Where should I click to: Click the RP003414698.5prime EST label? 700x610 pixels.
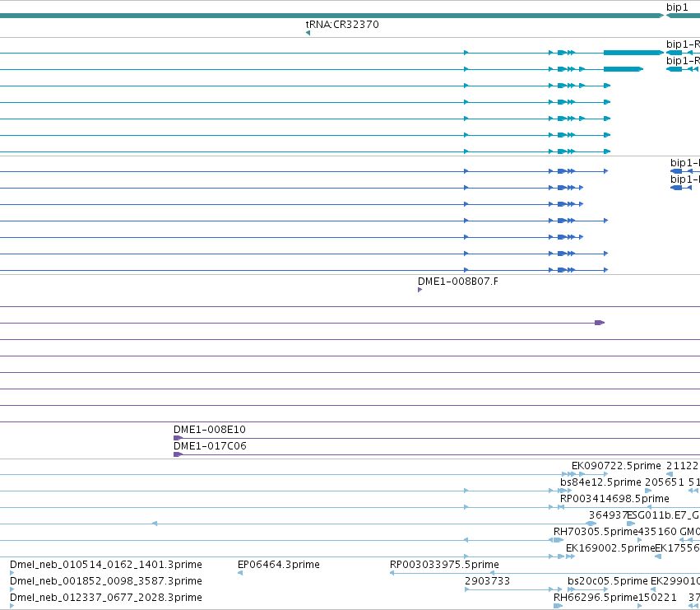[614, 499]
